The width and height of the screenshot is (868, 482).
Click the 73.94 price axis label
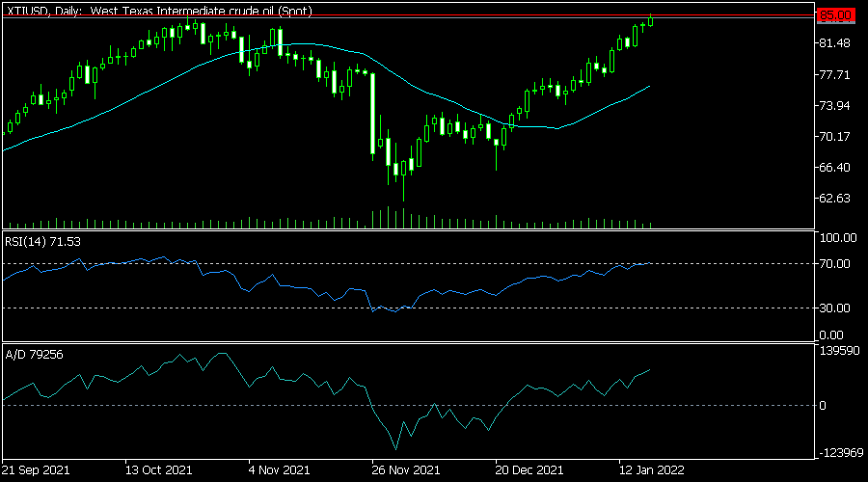tap(835, 106)
